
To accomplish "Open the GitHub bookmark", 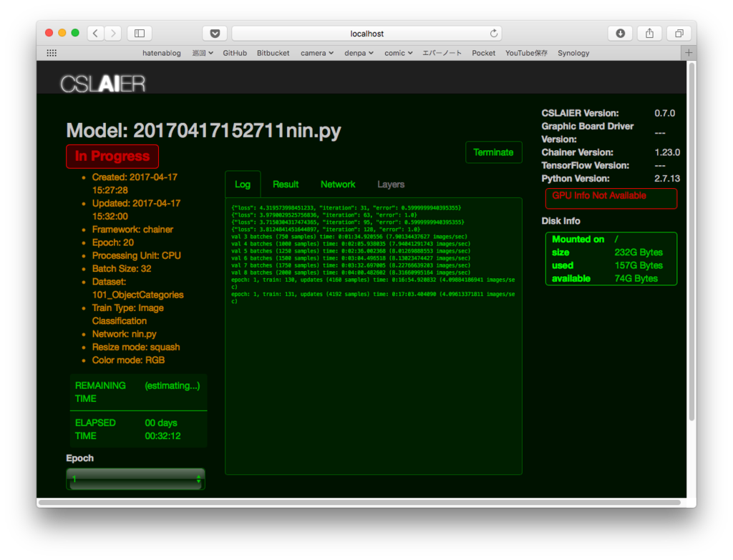I will point(235,53).
